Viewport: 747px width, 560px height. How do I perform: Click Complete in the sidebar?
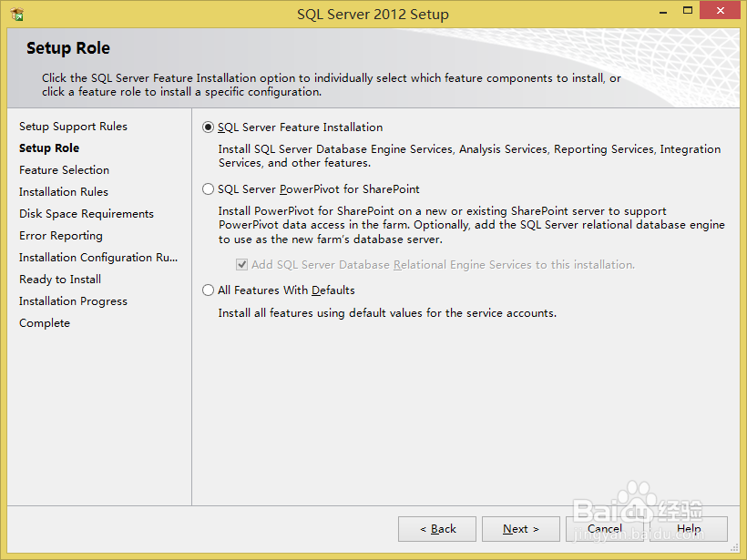tap(44, 322)
